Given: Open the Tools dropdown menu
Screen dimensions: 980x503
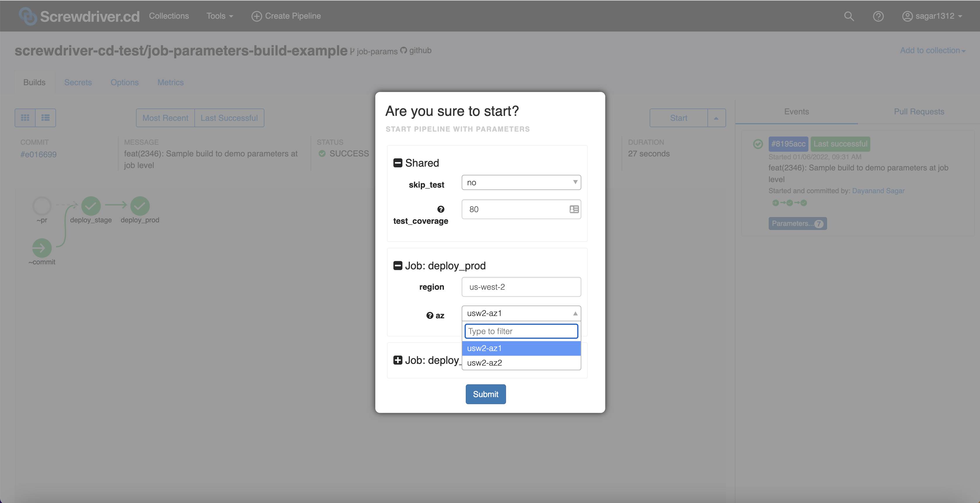Looking at the screenshot, I should click(219, 16).
